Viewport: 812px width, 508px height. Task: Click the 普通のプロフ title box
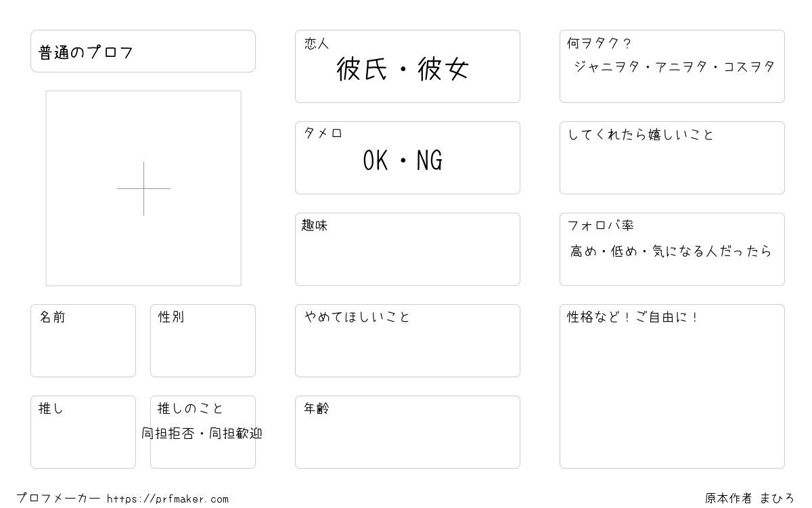click(x=143, y=51)
